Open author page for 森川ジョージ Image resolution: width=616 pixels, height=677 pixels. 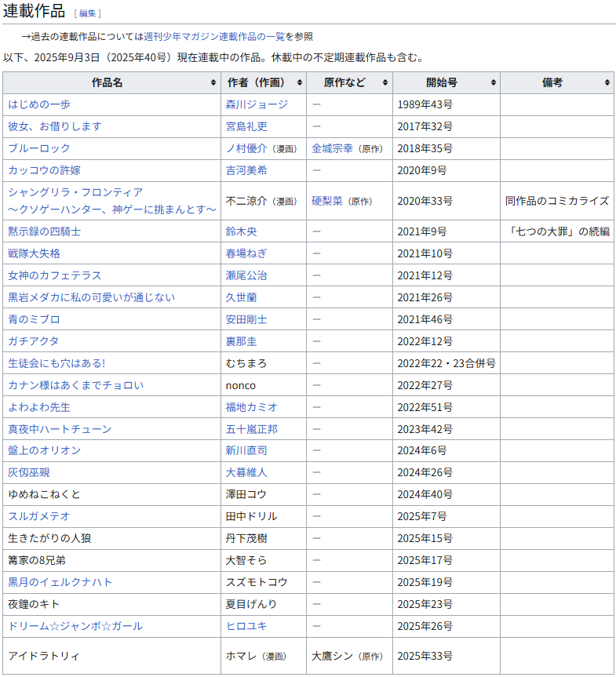tap(257, 104)
